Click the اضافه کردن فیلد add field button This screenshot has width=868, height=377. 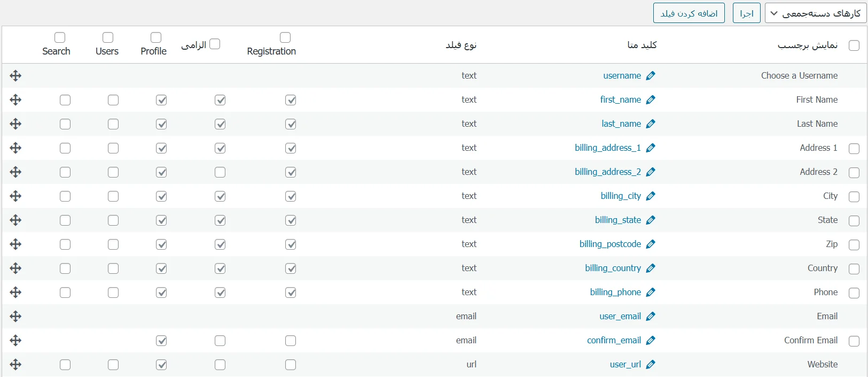689,13
